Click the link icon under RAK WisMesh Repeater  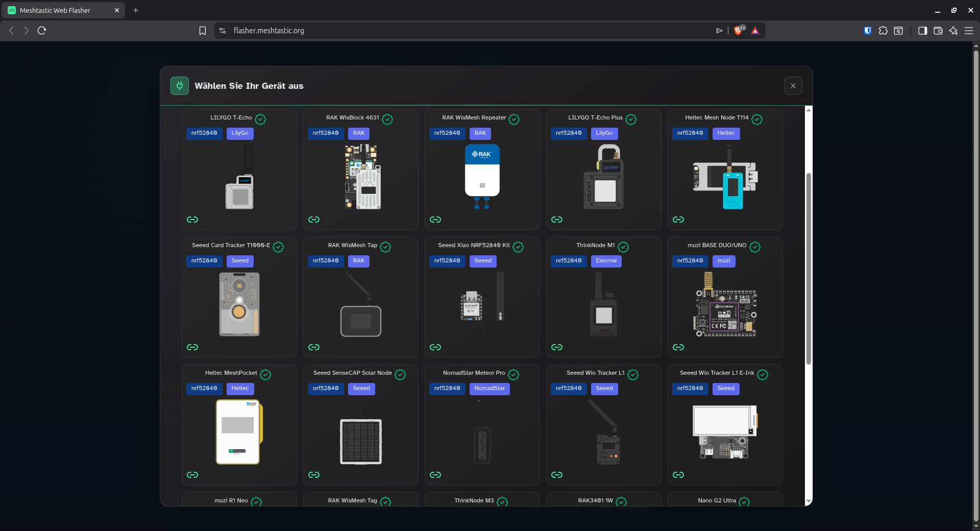click(435, 220)
